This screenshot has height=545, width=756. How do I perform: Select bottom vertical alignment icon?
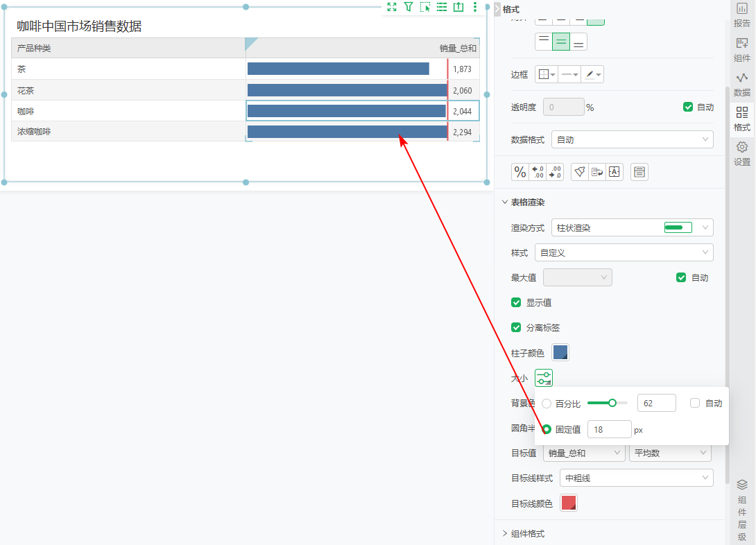[x=578, y=42]
